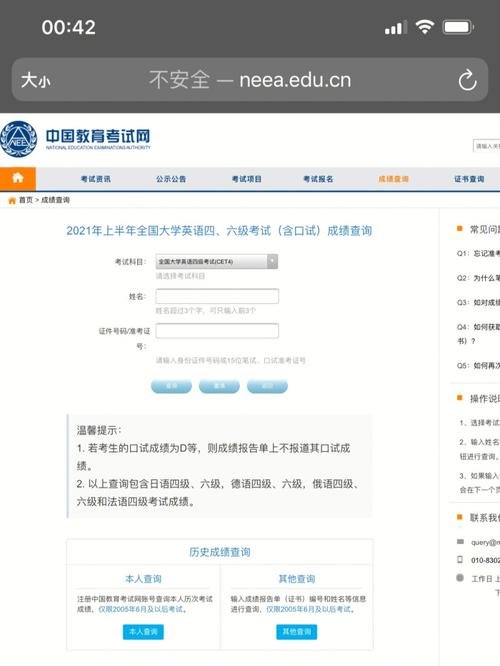Open the 证书查询 menu
Viewport: 500px width, 666px height.
point(469,179)
